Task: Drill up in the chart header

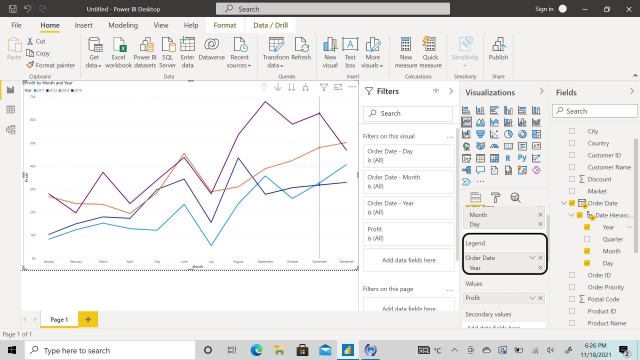Action: pyautogui.click(x=264, y=87)
